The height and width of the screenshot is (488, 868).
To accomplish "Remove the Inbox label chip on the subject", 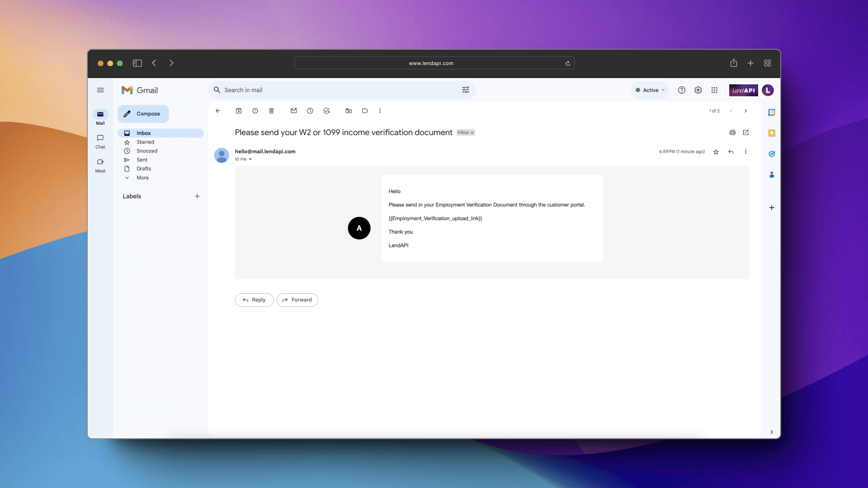I will click(472, 132).
